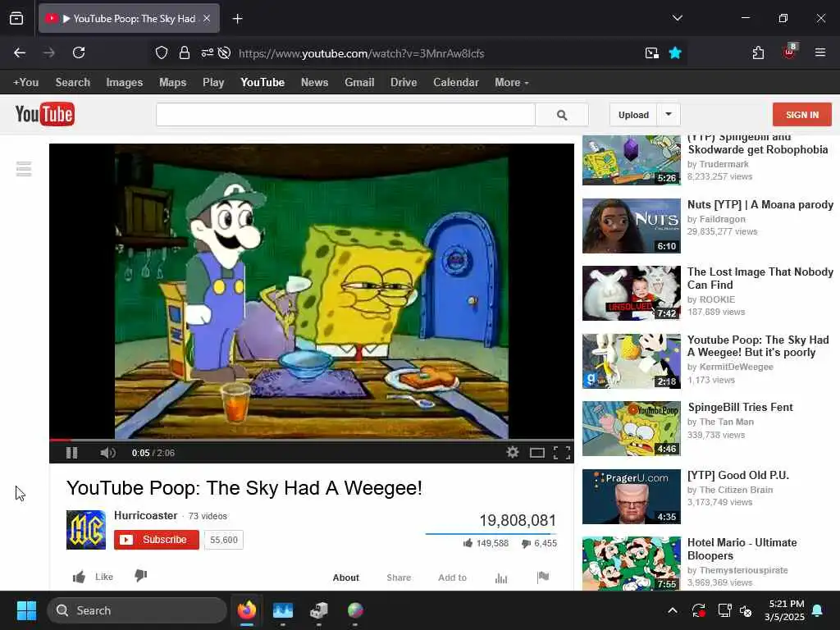Subscribe to Hurricoaster channel

[157, 540]
